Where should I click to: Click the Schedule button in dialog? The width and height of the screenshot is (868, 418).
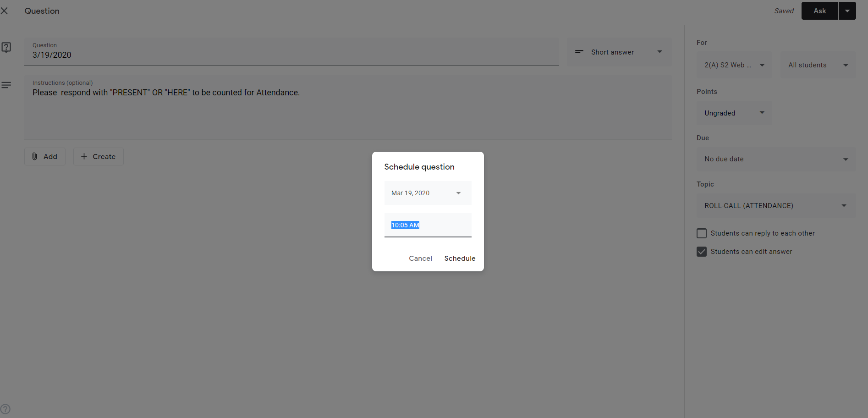(x=460, y=258)
